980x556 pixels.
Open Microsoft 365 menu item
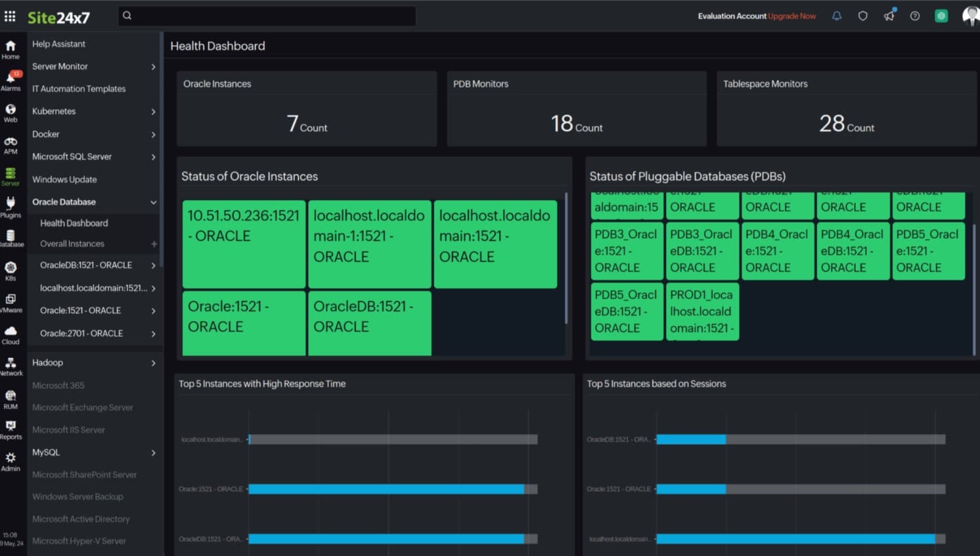point(58,385)
